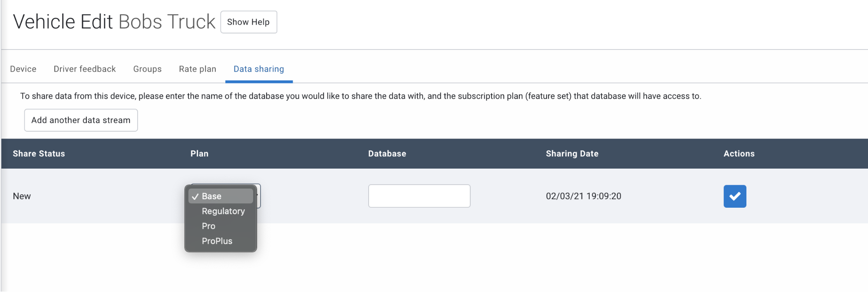Image resolution: width=868 pixels, height=292 pixels.
Task: Go to the Groups tab
Action: tap(147, 69)
